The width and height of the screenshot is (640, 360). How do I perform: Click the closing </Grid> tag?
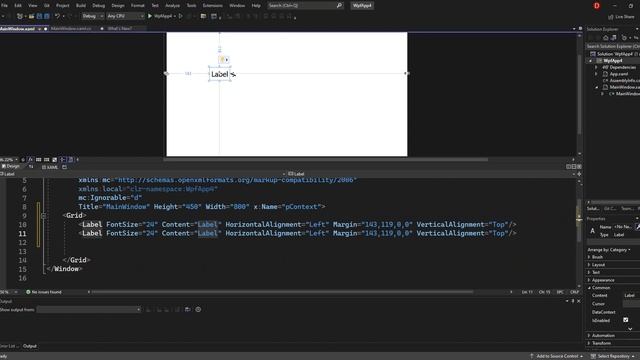pos(76,260)
